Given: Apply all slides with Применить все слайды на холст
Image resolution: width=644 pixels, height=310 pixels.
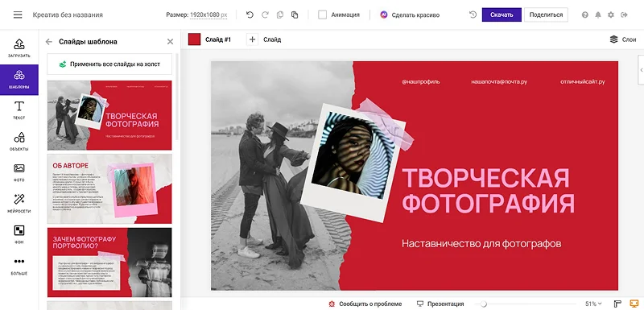Looking at the screenshot, I should tap(109, 64).
